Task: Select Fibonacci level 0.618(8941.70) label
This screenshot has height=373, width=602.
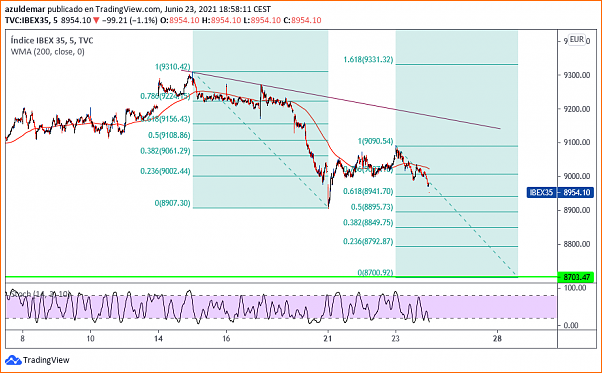Action: (x=368, y=191)
